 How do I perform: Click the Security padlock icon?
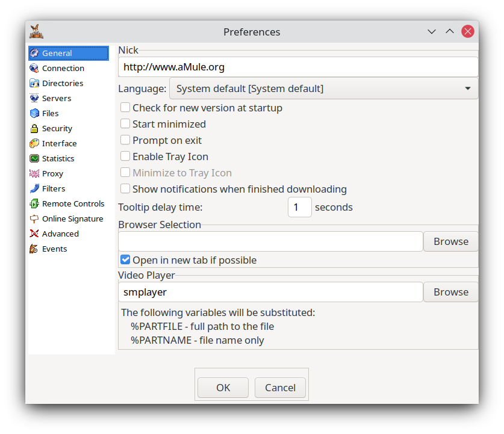[x=34, y=128]
